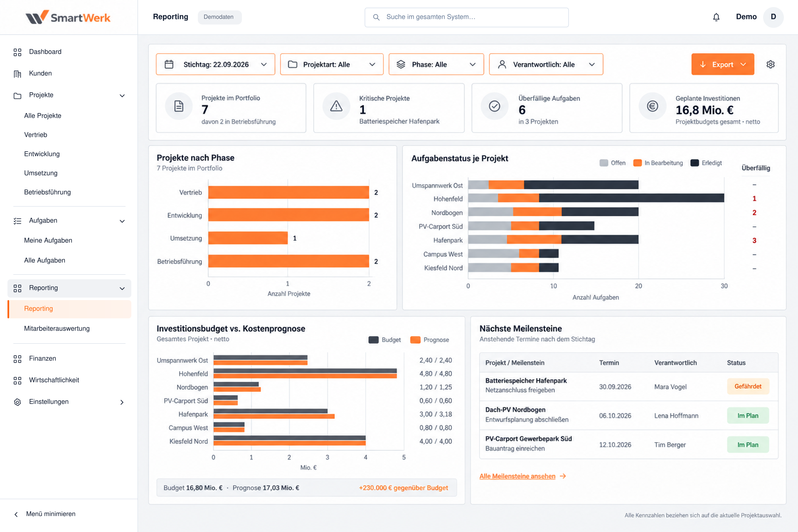Click the Aufgaben checklist icon
The image size is (798, 532).
[17, 221]
